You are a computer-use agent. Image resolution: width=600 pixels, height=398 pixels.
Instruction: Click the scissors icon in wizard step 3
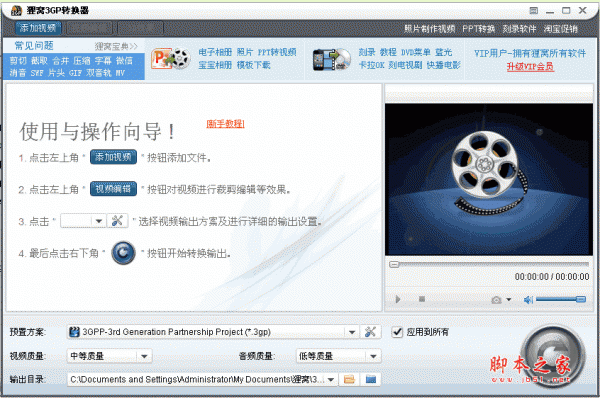pos(117,221)
